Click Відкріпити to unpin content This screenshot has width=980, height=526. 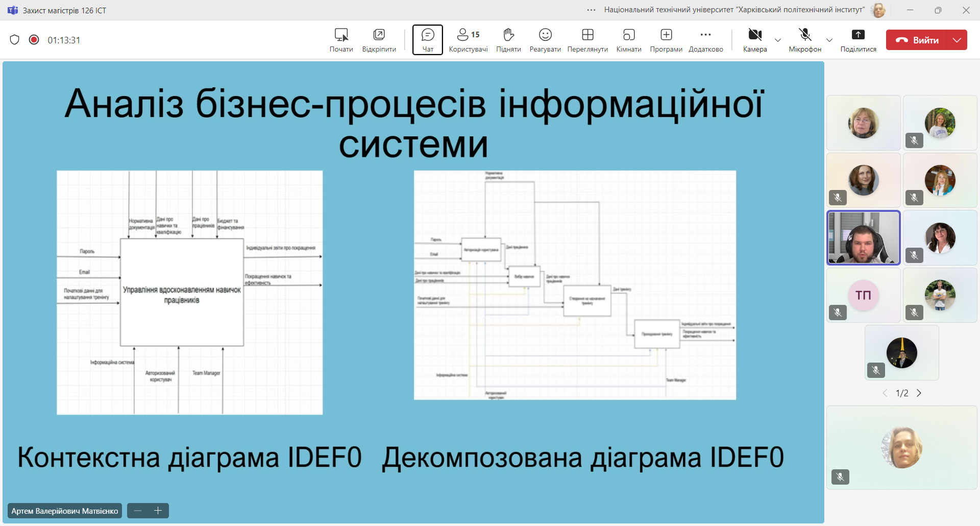click(379, 40)
